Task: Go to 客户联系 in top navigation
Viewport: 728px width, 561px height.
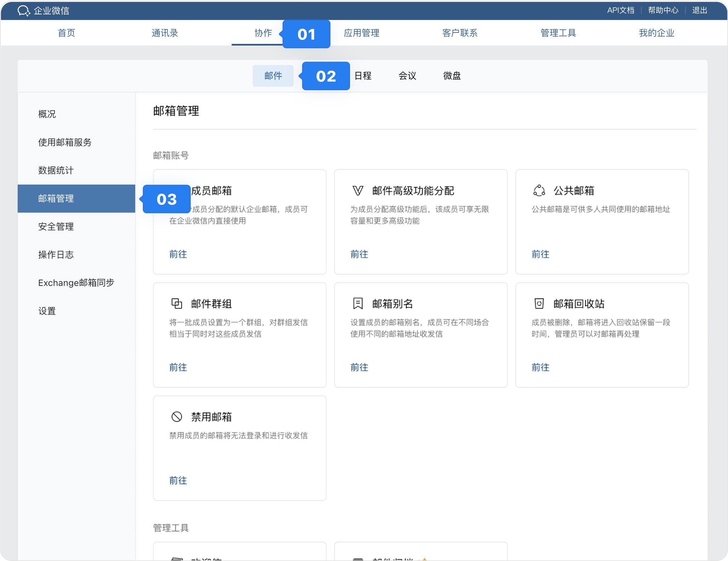Action: pos(460,33)
